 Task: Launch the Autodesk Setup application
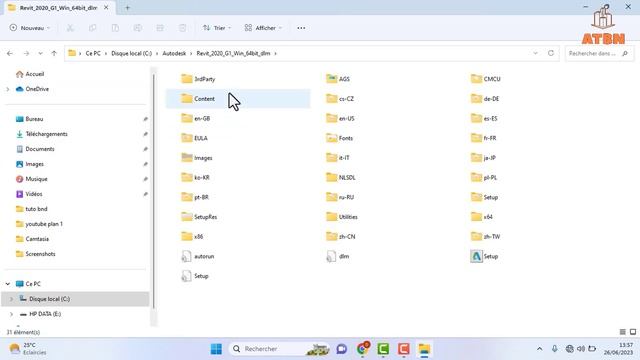coord(484,256)
